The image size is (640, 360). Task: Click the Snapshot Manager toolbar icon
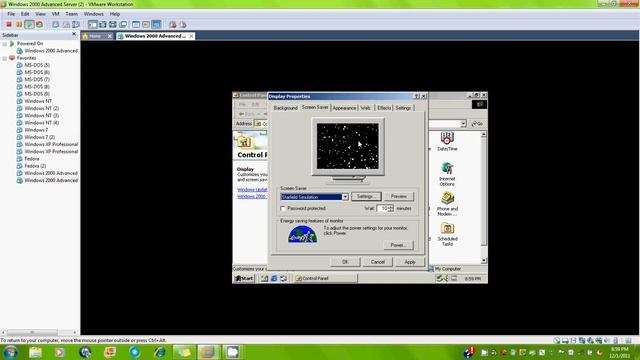tap(76, 24)
